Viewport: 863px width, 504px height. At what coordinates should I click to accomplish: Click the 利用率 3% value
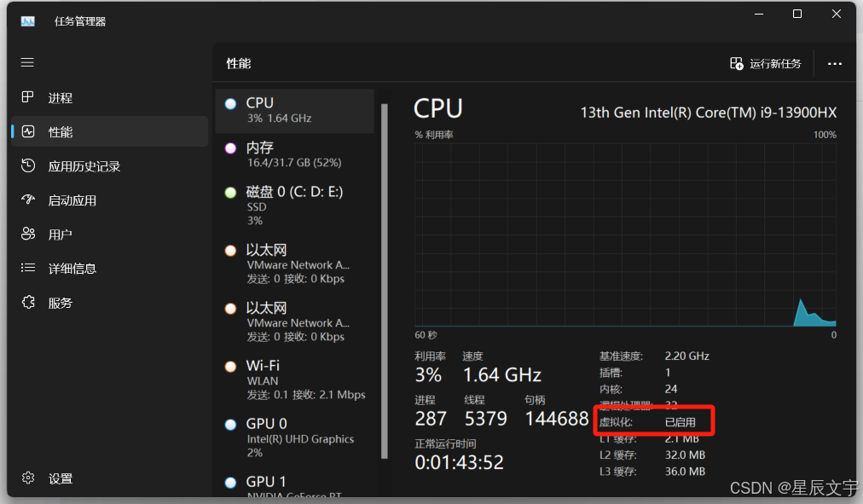[428, 374]
